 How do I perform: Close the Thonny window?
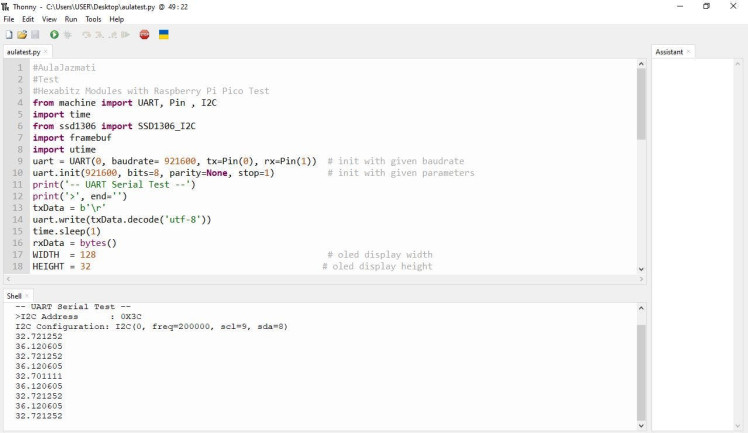tap(733, 7)
